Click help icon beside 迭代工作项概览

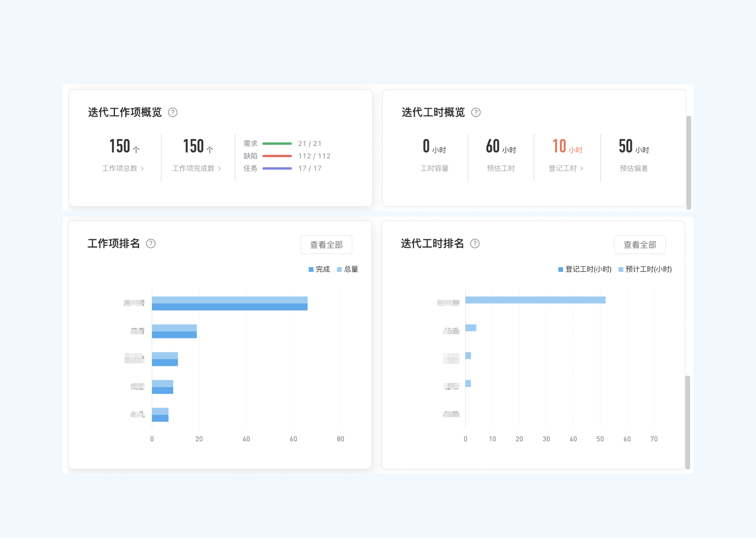pyautogui.click(x=172, y=113)
